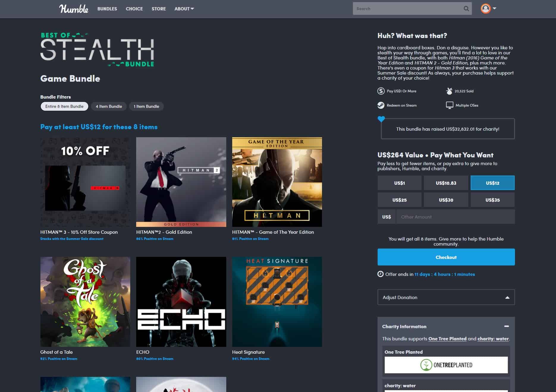This screenshot has height=392, width=556.
Task: Choose the US$10.83 price option
Action: [446, 183]
